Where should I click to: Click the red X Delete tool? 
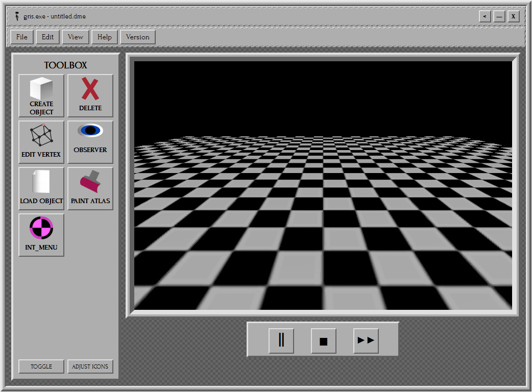(x=90, y=95)
